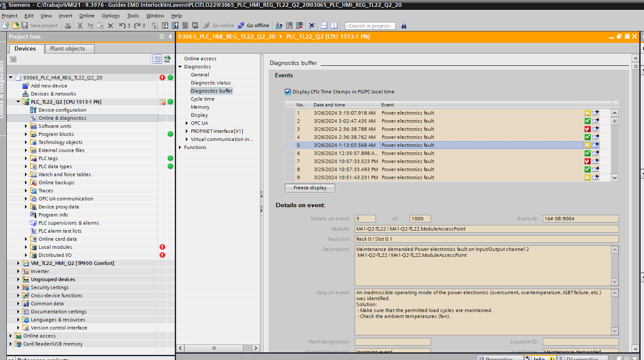The image size is (644, 360).
Task: Switch to the Plant objects tab
Action: [70, 48]
